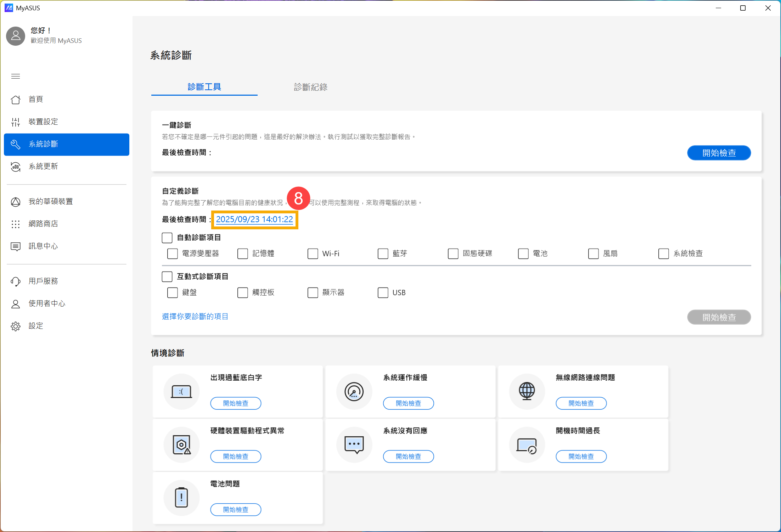
Task: Click the battery warning icon
Action: click(181, 498)
